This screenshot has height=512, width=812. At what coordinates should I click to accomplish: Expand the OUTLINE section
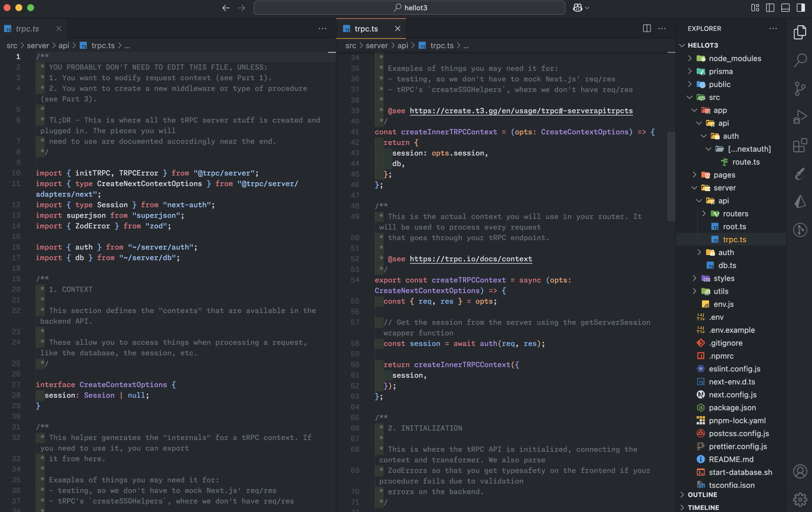(702, 495)
